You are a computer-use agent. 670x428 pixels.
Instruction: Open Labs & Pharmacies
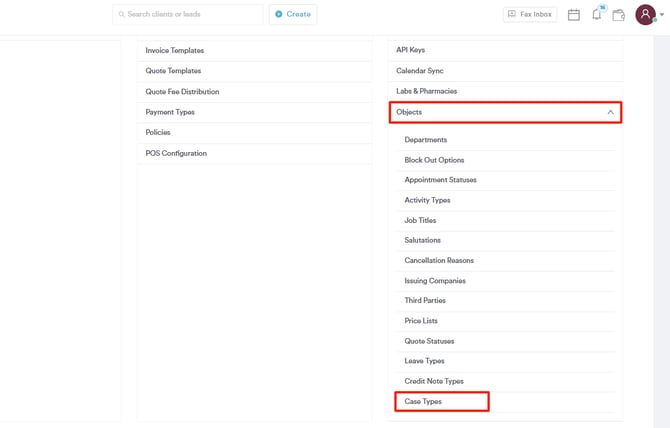pyautogui.click(x=426, y=91)
